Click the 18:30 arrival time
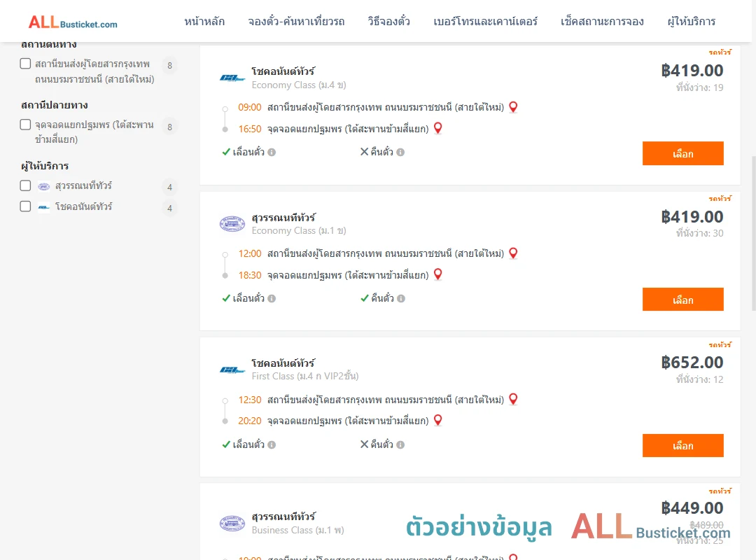The image size is (756, 560). click(x=250, y=275)
